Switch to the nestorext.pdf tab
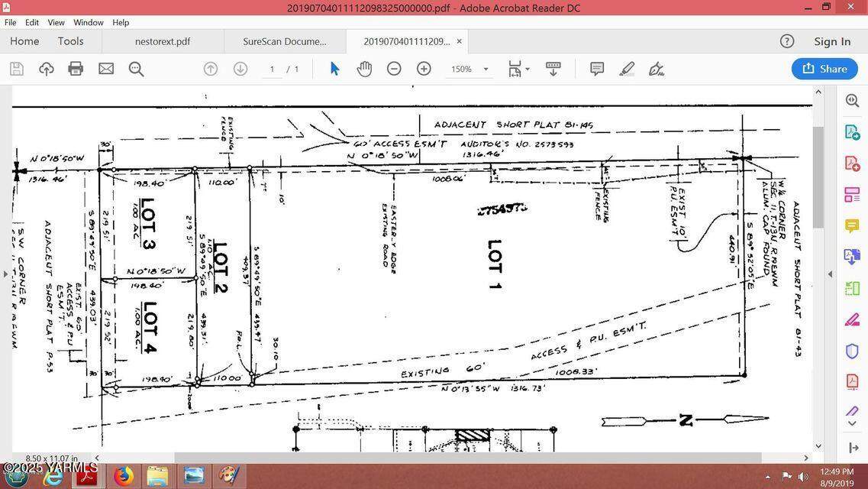 (163, 41)
